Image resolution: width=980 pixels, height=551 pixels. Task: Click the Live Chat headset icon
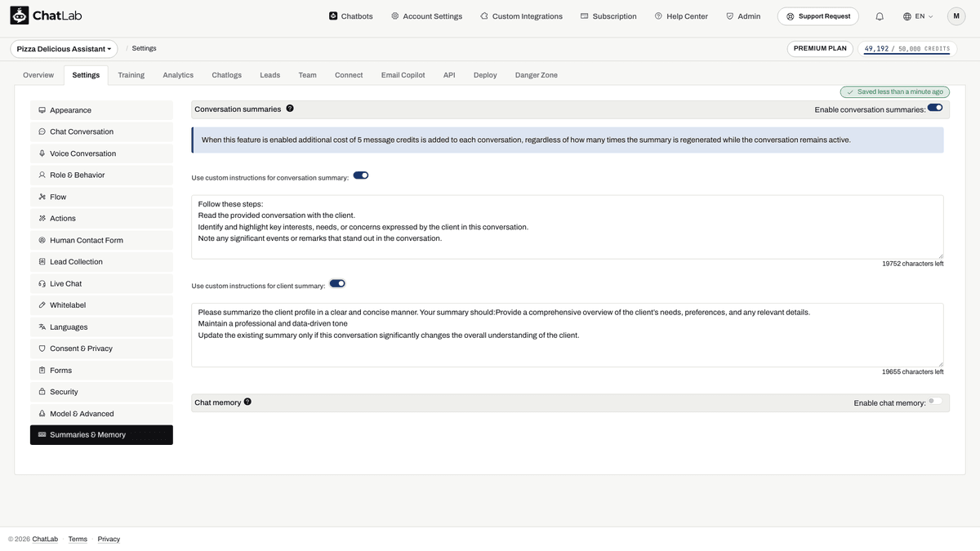tap(42, 283)
